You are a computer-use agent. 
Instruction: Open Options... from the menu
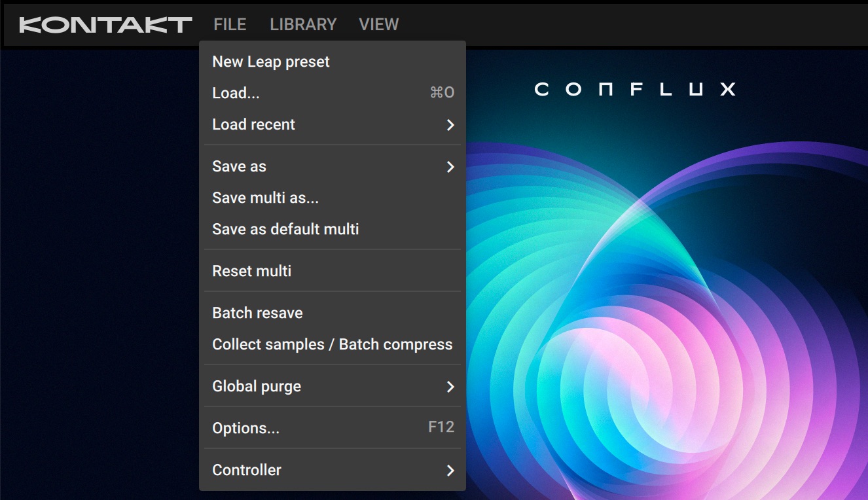tap(246, 428)
